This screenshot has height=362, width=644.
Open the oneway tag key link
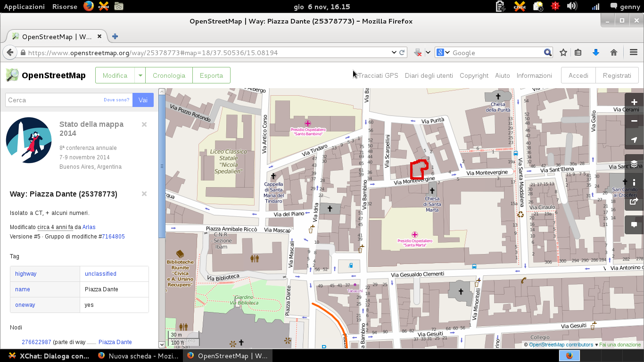[x=25, y=305]
